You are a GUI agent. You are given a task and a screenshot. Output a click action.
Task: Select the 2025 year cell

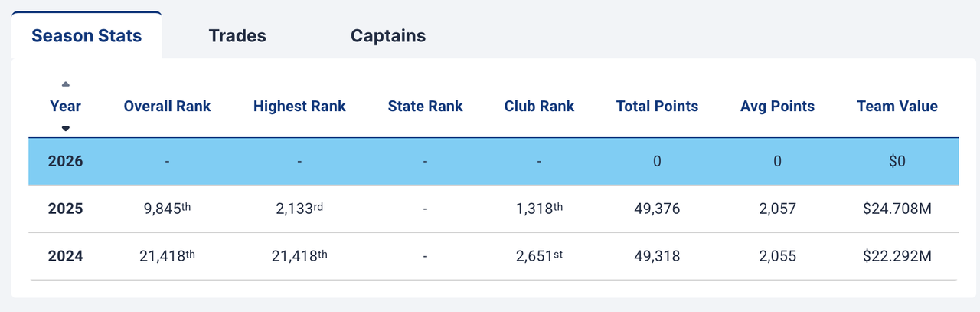[x=66, y=209]
